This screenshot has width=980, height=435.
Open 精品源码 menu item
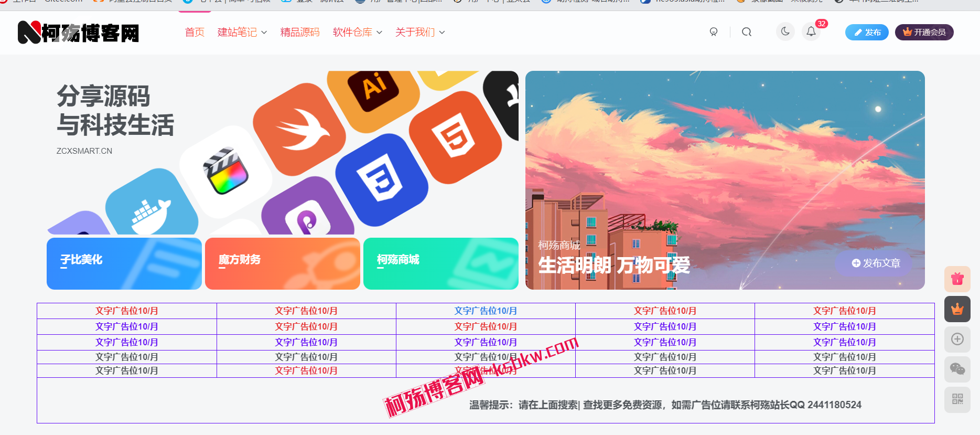(300, 32)
